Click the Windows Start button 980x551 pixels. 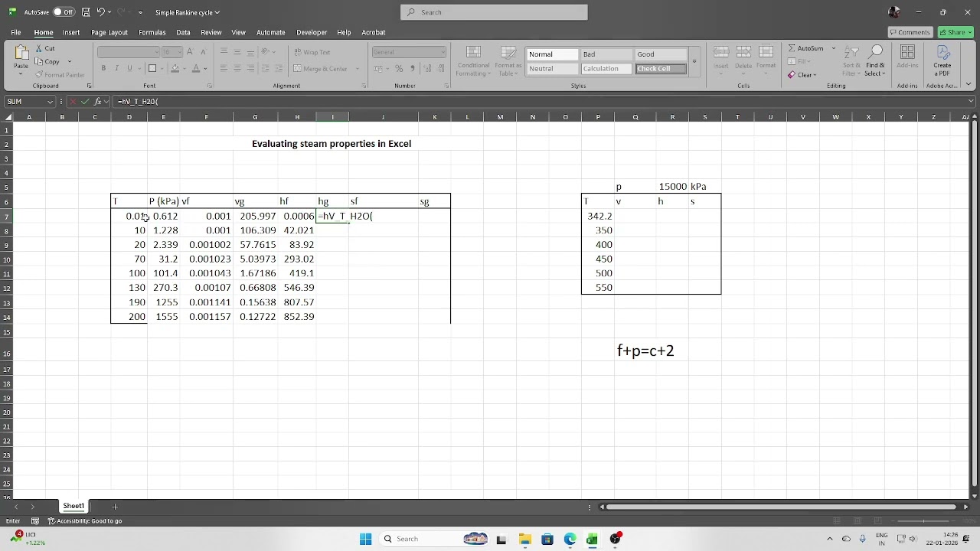(x=365, y=539)
